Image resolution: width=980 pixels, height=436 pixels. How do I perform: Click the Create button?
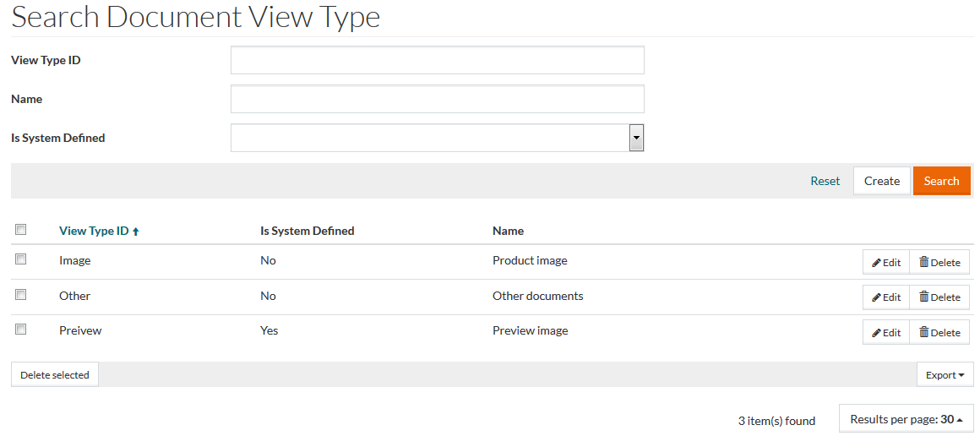tap(881, 181)
